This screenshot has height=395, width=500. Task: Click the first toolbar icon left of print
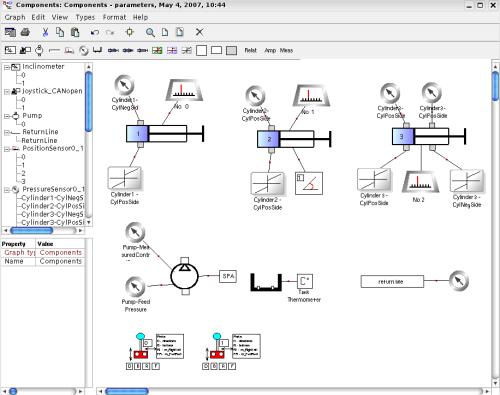[10, 32]
